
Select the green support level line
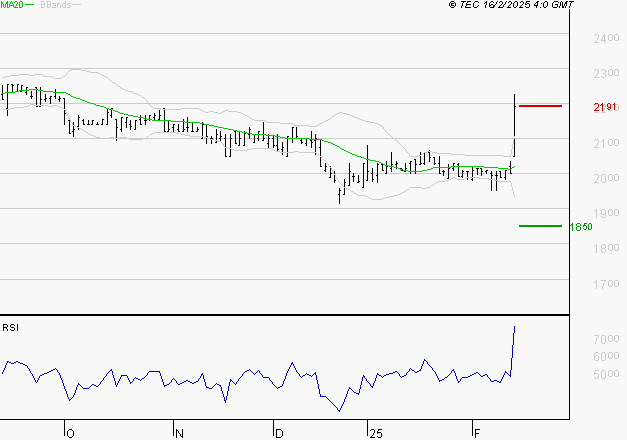(540, 226)
